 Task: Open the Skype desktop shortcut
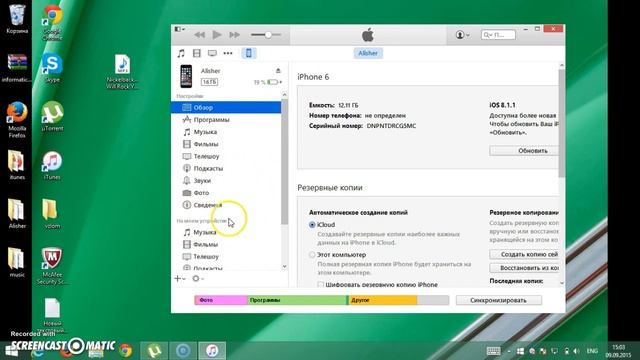point(52,68)
